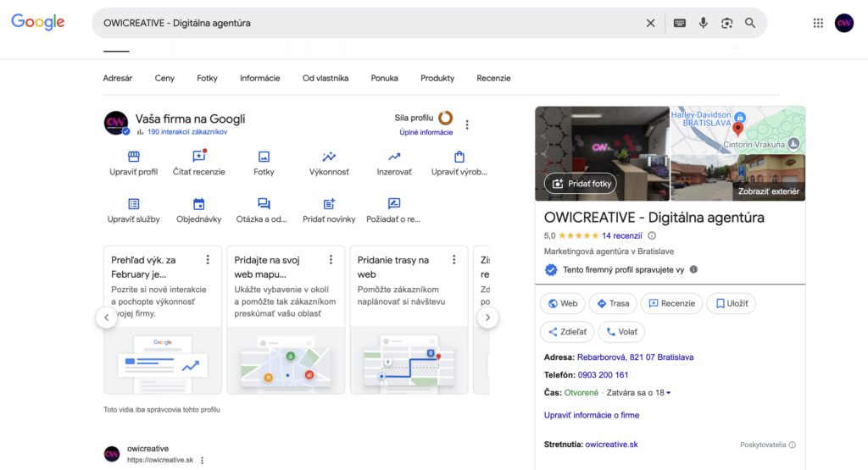The width and height of the screenshot is (868, 470).
Task: Start voice search with microphone icon
Action: [703, 23]
